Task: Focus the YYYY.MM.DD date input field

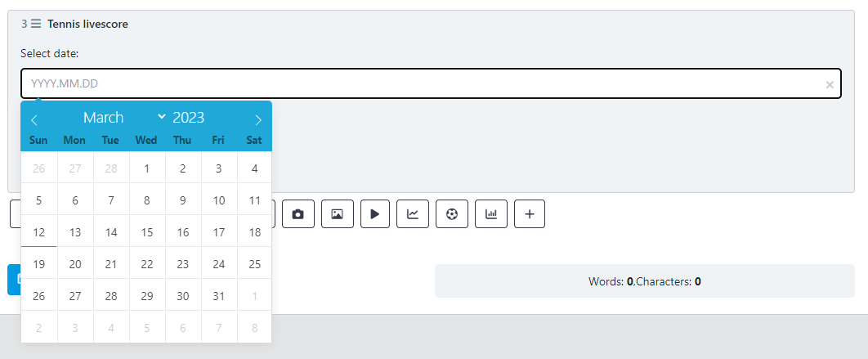Action: 432,83
